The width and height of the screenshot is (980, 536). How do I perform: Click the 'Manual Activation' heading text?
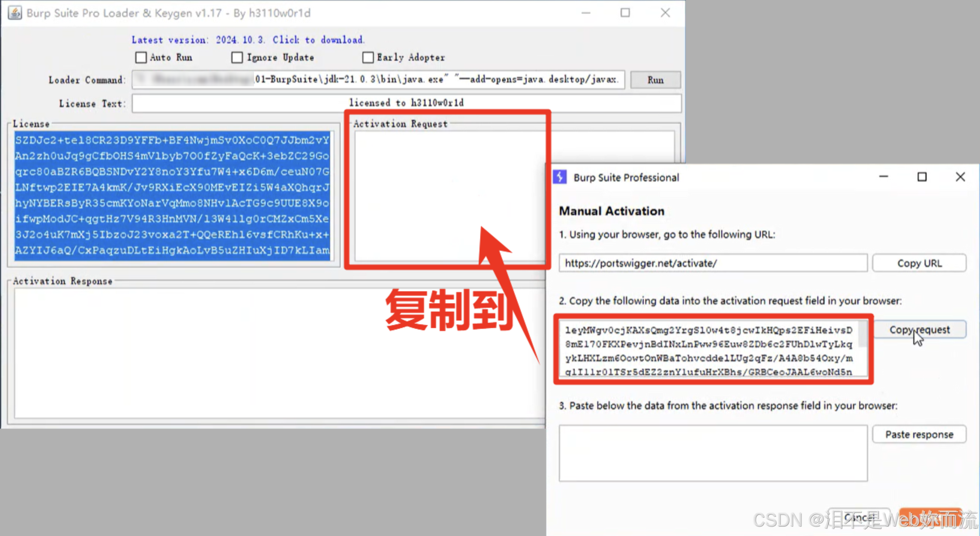point(611,211)
